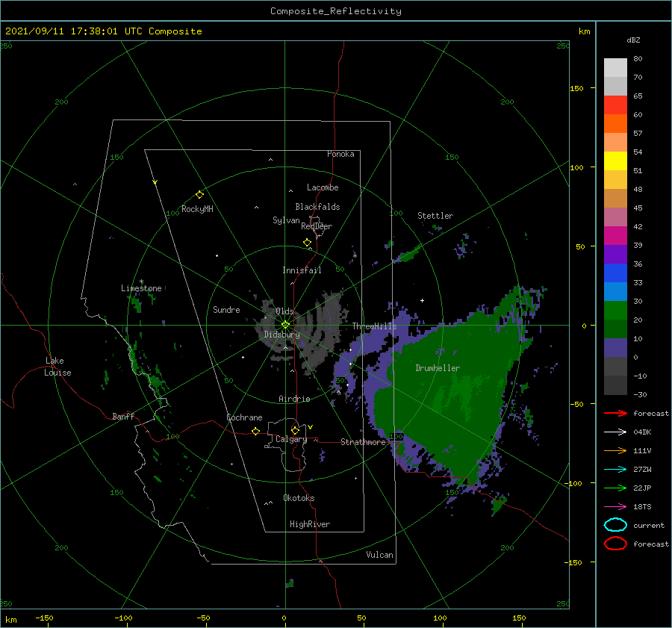The width and height of the screenshot is (672, 628).
Task: Click the timestamp 2021/09/11 17:38:01 UTC Composite
Action: click(x=103, y=31)
